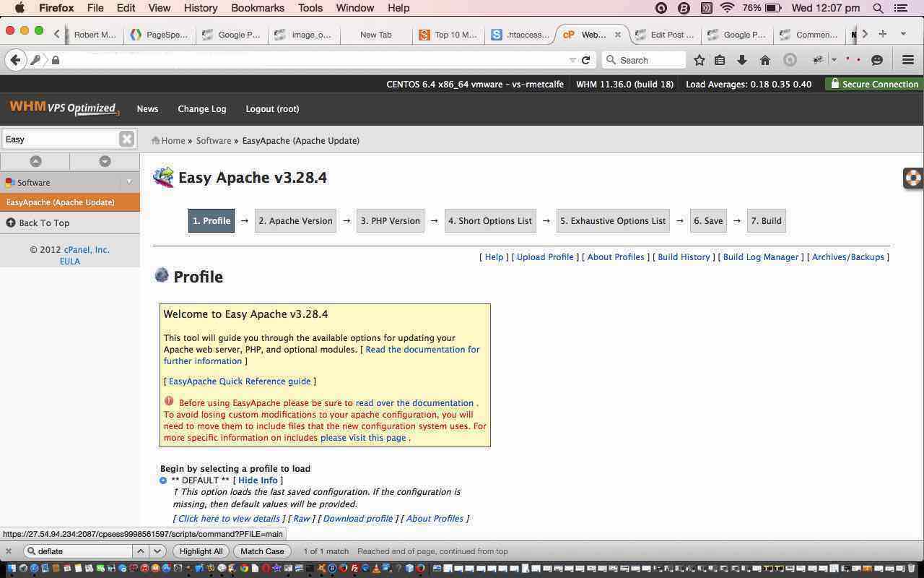The image size is (924, 578).
Task: Click the Easy Apache title icon
Action: [x=163, y=177]
